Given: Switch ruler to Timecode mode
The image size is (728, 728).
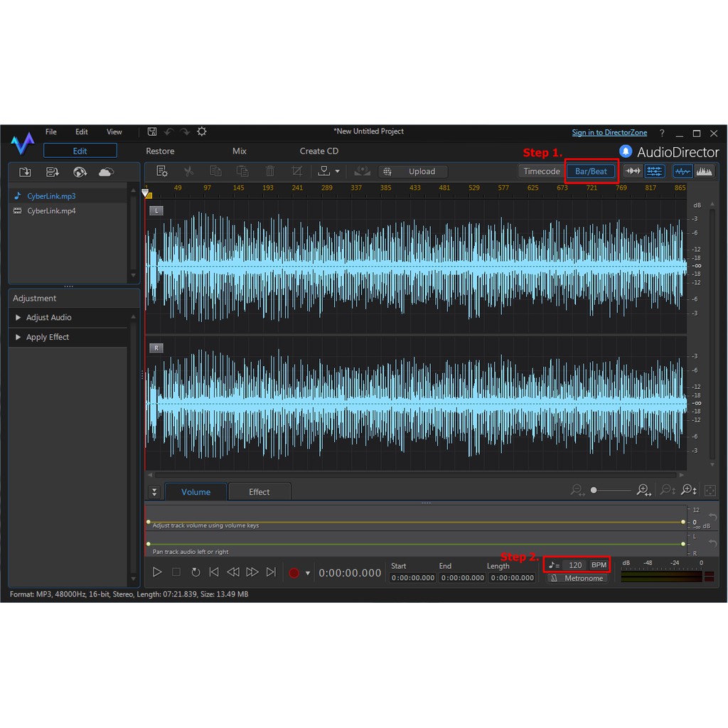Looking at the screenshot, I should (x=542, y=171).
